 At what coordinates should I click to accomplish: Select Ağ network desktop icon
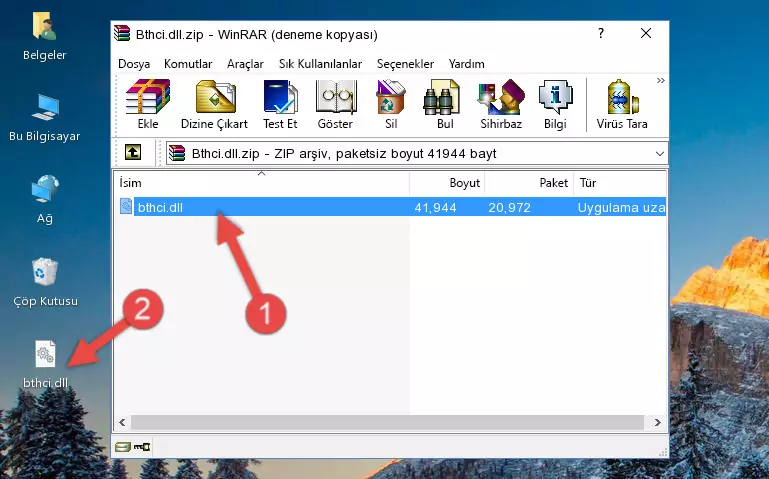pyautogui.click(x=45, y=200)
